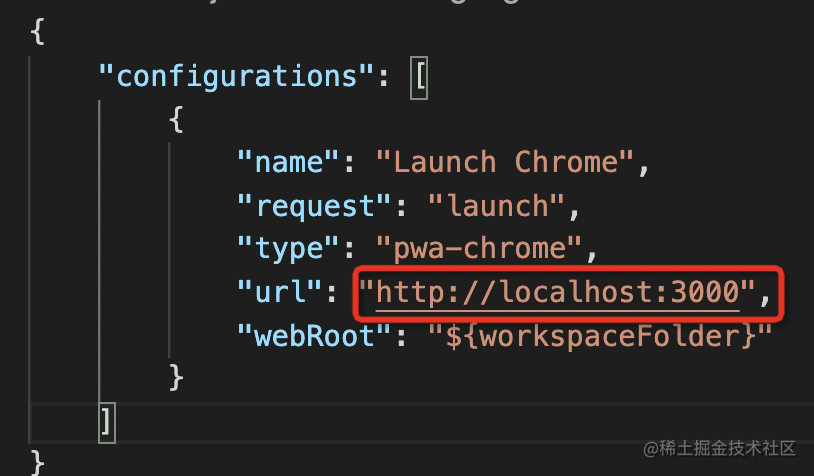
Task: Click the "${workspaceFolder}" value
Action: click(x=600, y=336)
